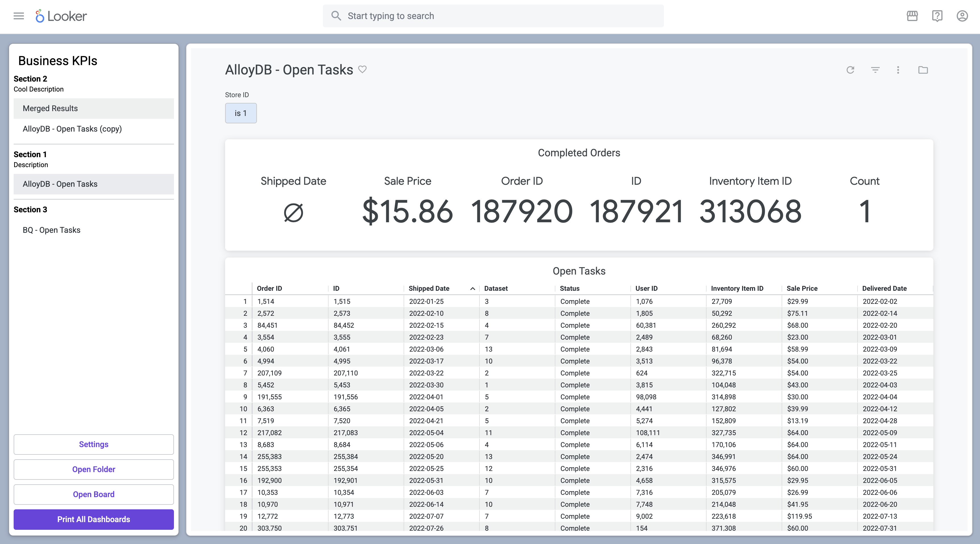
Task: Favorite dashboard with heart icon
Action: pos(363,69)
